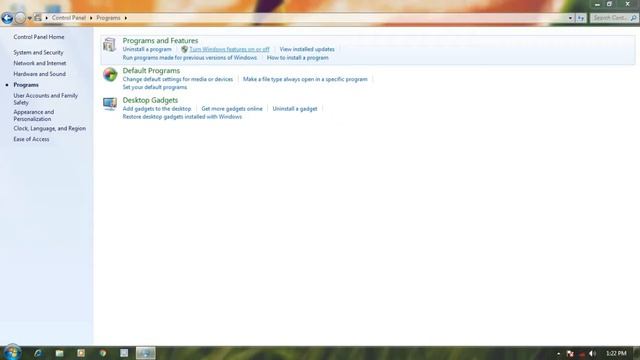Viewport: 640px width, 360px height.
Task: Click the Desktop Gadgets monitor icon
Action: (x=110, y=104)
